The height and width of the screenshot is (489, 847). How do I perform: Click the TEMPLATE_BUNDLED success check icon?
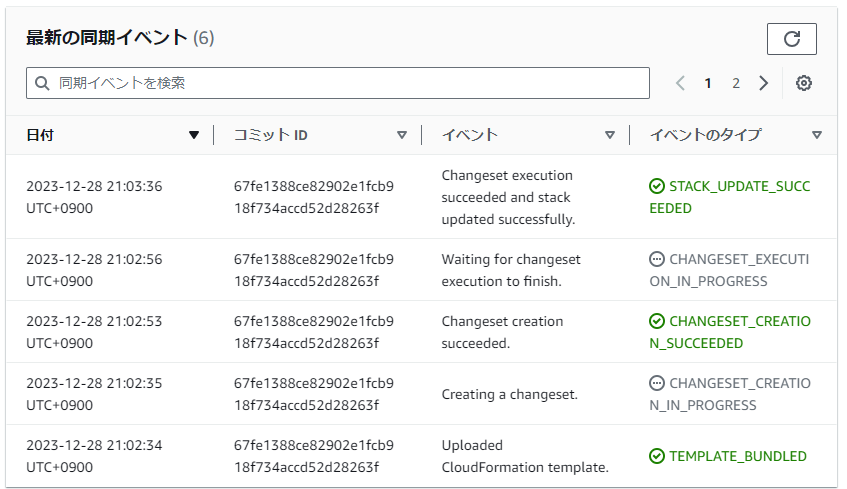(656, 456)
